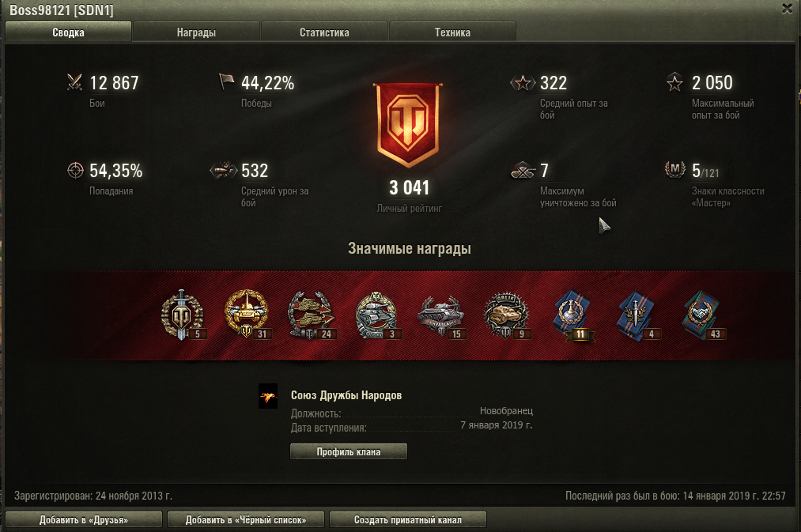Click the golden tank medal with 31
801x532 pixels.
point(247,314)
